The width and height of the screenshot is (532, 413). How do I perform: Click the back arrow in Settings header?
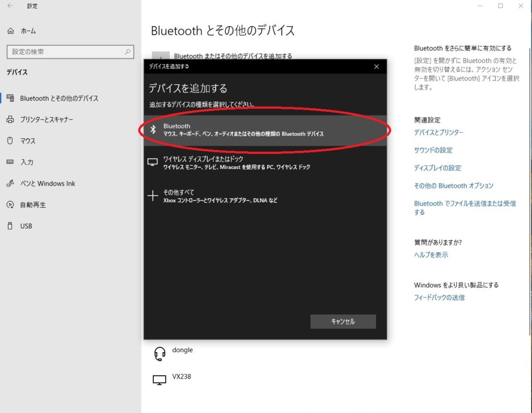[10, 6]
